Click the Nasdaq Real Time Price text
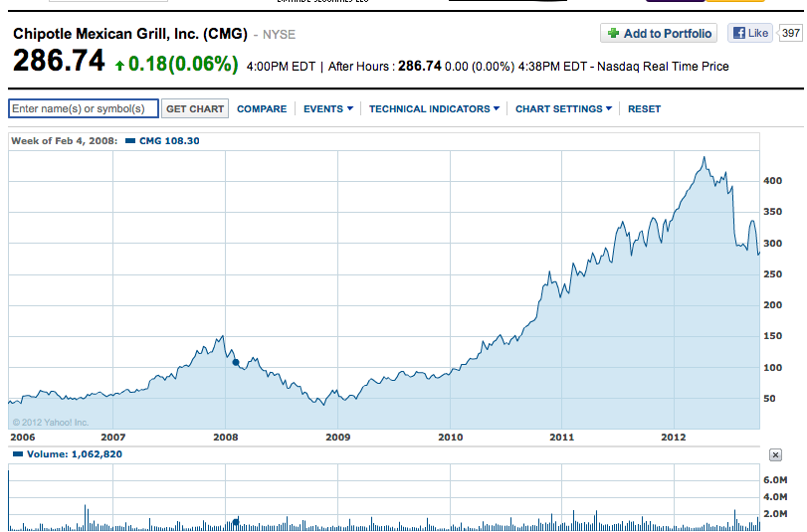Image resolution: width=807 pixels, height=532 pixels. [x=663, y=67]
